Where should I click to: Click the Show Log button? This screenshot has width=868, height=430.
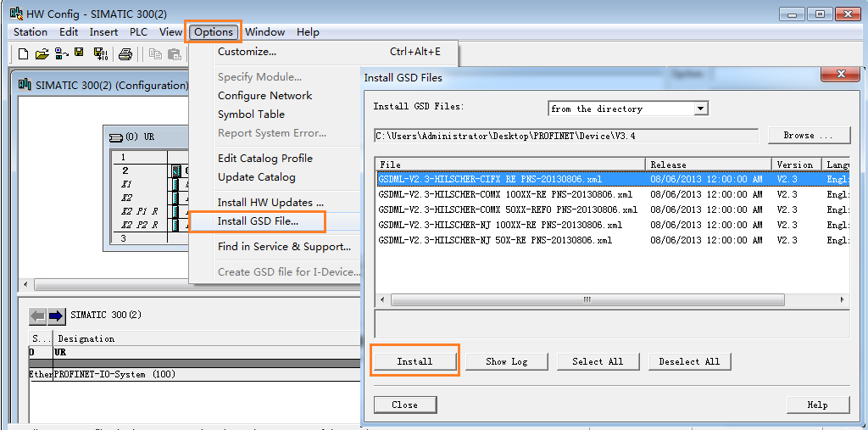click(x=507, y=361)
